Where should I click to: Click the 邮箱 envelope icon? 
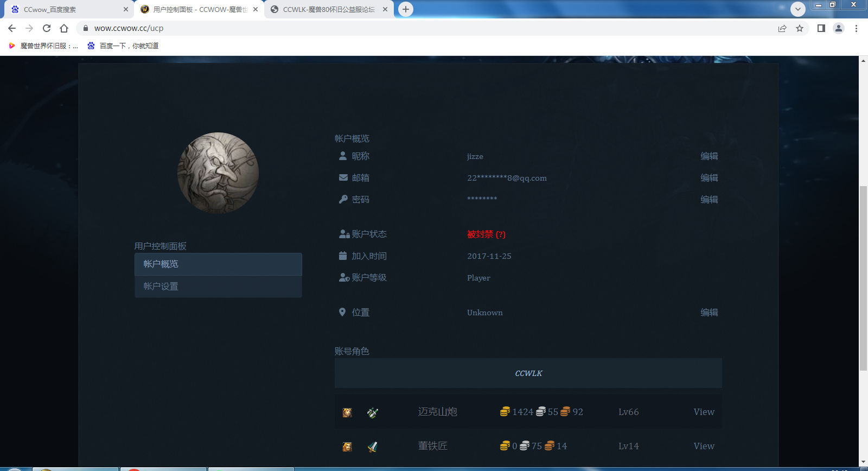click(x=343, y=177)
